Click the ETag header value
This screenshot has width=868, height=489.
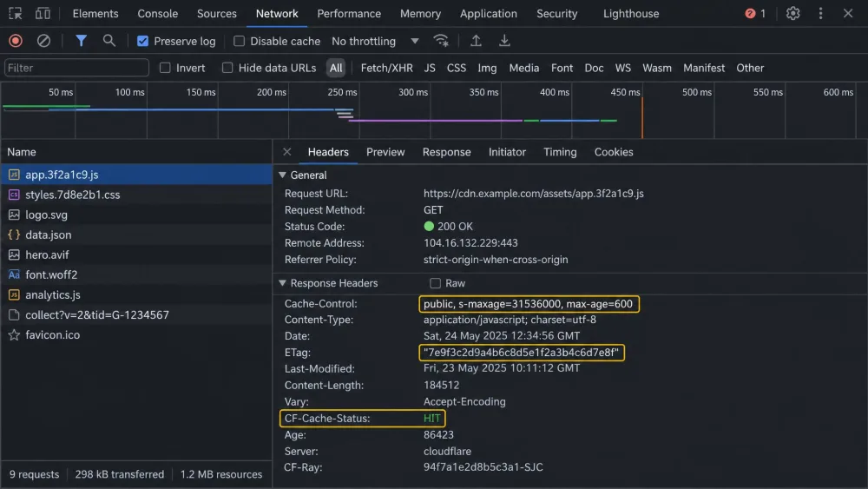[522, 353]
